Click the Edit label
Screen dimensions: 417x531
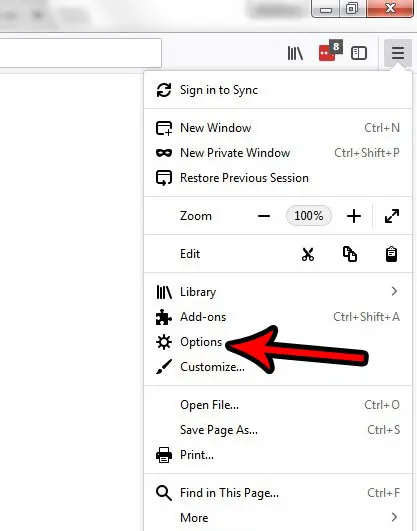(x=190, y=254)
